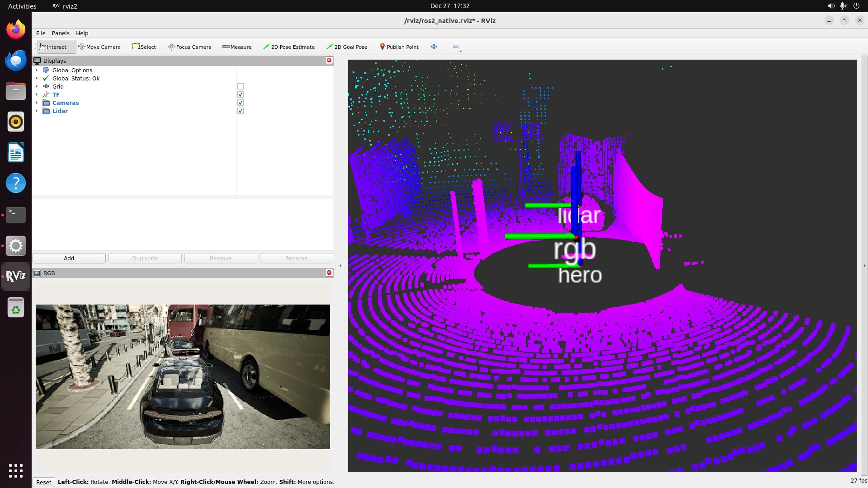The width and height of the screenshot is (868, 488).
Task: Click the Global Options gear icon
Action: pyautogui.click(x=46, y=70)
